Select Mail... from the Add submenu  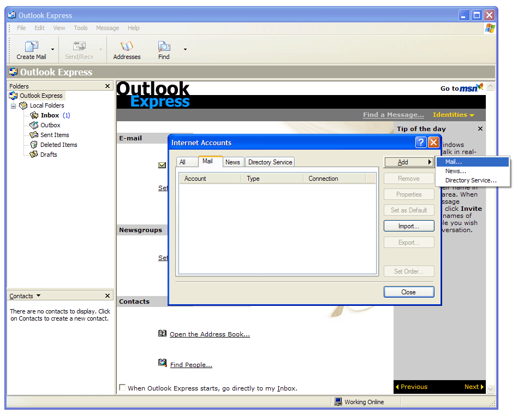pos(472,162)
